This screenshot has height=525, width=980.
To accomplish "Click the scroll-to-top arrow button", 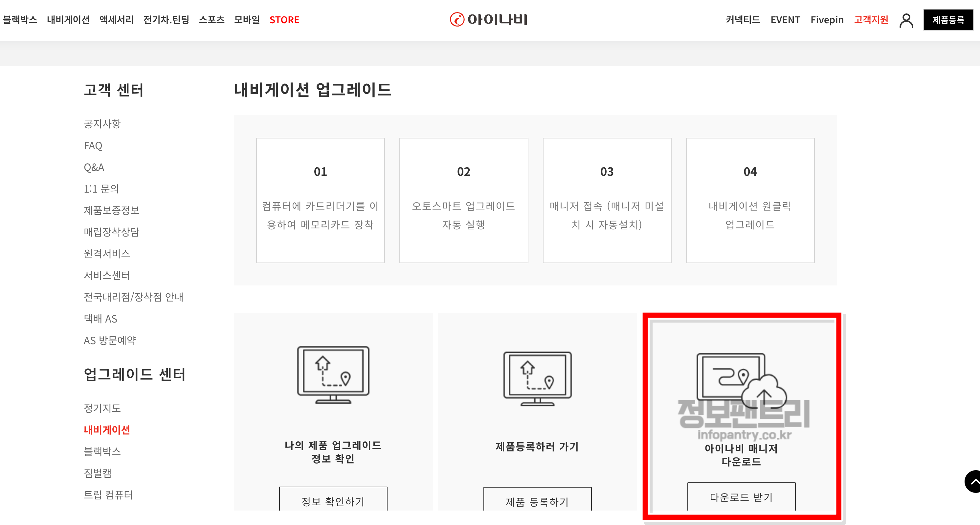I will pyautogui.click(x=973, y=481).
